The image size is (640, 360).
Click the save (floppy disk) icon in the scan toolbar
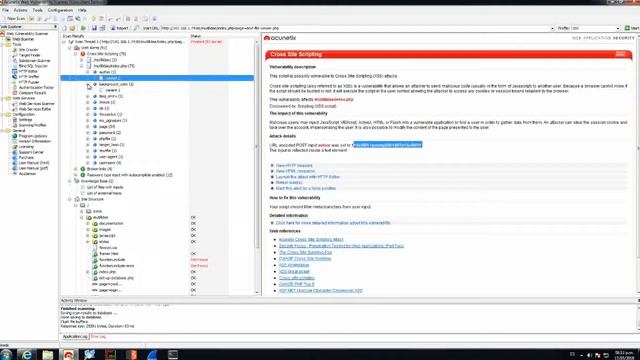(x=94, y=28)
